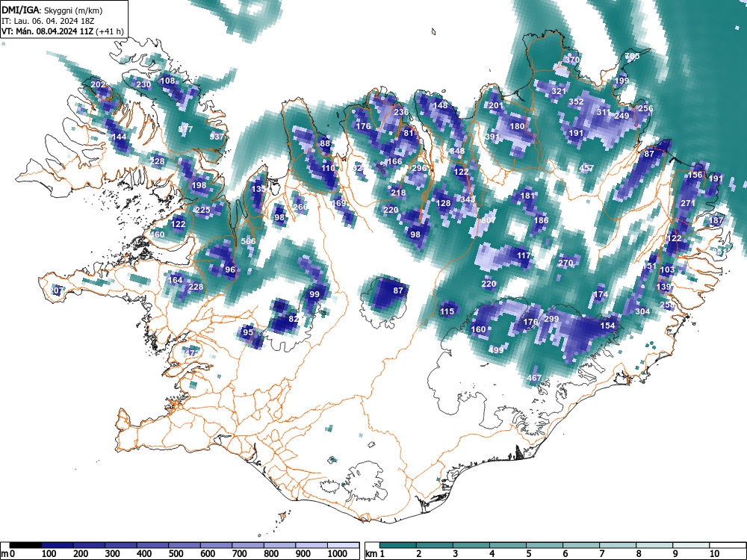
Task: Click the visibility value 108
Action: coord(167,81)
